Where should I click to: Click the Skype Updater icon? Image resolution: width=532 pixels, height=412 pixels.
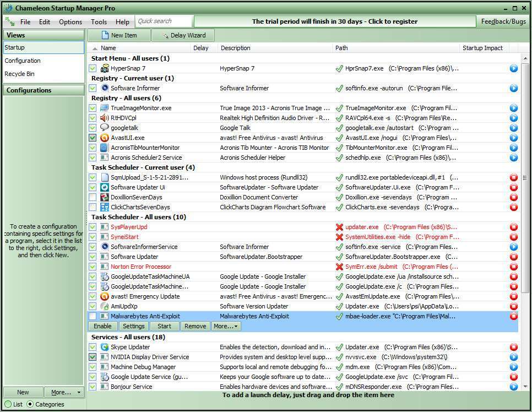click(x=105, y=347)
